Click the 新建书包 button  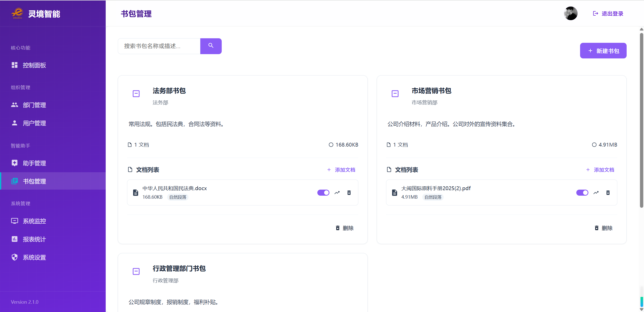click(603, 51)
